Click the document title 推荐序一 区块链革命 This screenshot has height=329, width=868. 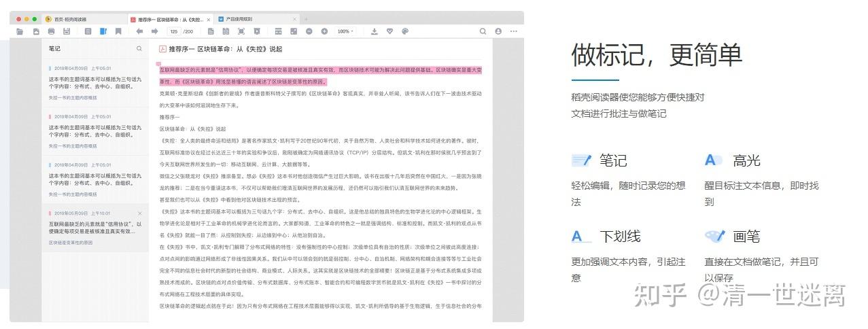[x=225, y=49]
